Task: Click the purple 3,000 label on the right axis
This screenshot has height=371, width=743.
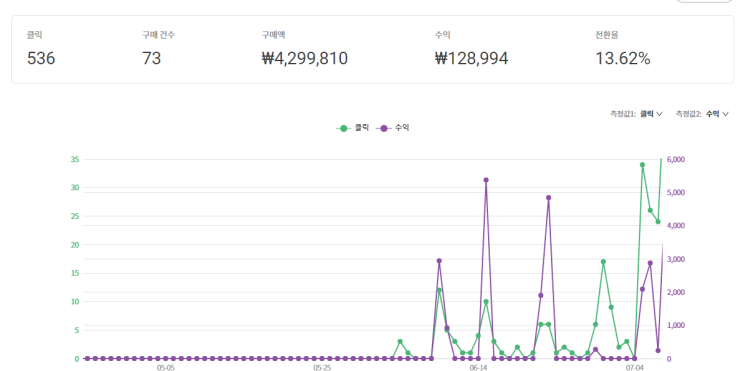Action: [676, 260]
